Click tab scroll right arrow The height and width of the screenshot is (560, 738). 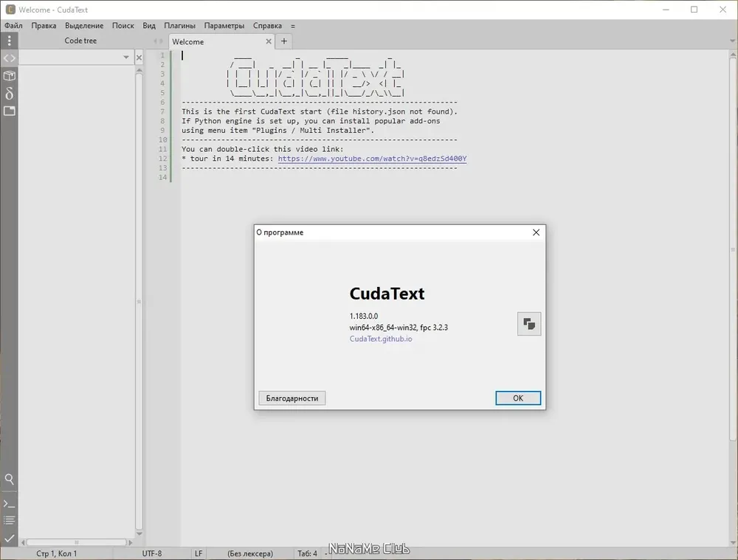[161, 41]
